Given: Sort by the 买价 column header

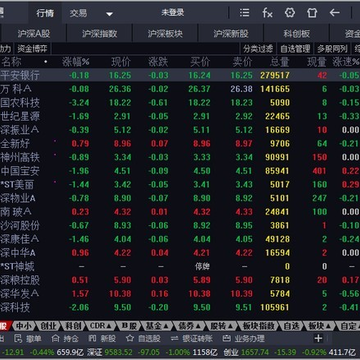Looking at the screenshot, I should (x=200, y=62).
